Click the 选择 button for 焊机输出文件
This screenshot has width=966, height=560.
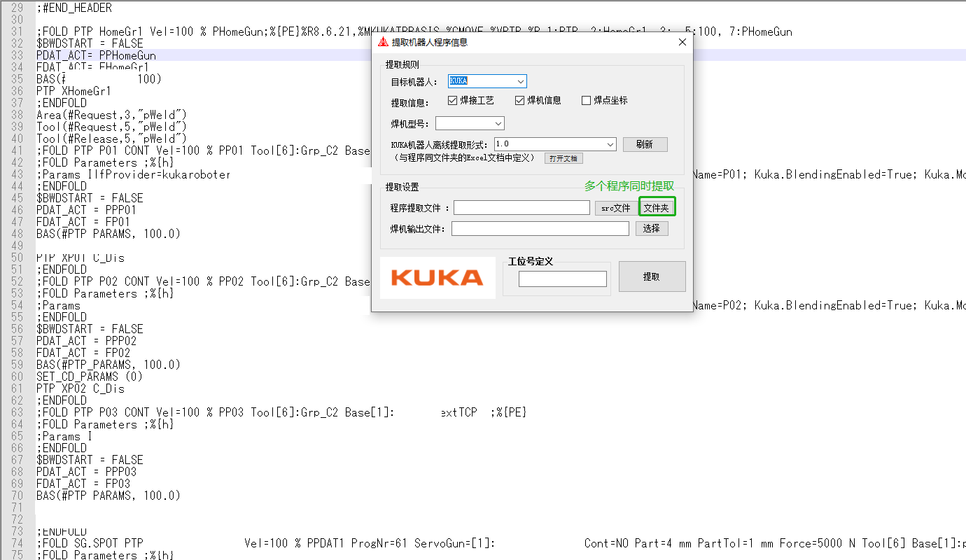point(652,228)
